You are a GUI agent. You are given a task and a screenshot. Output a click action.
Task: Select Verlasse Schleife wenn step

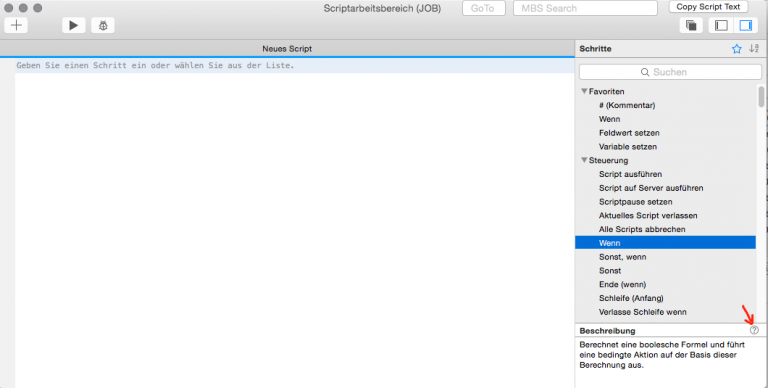pyautogui.click(x=642, y=312)
